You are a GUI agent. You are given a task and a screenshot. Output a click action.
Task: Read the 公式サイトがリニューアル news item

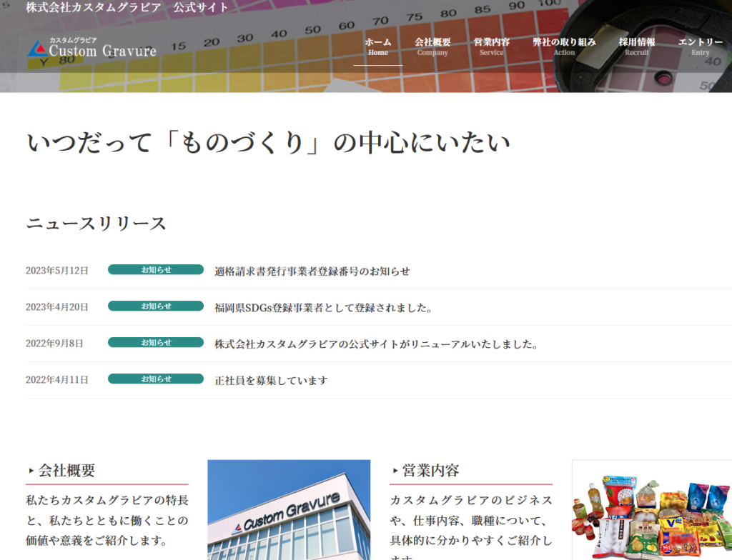376,344
